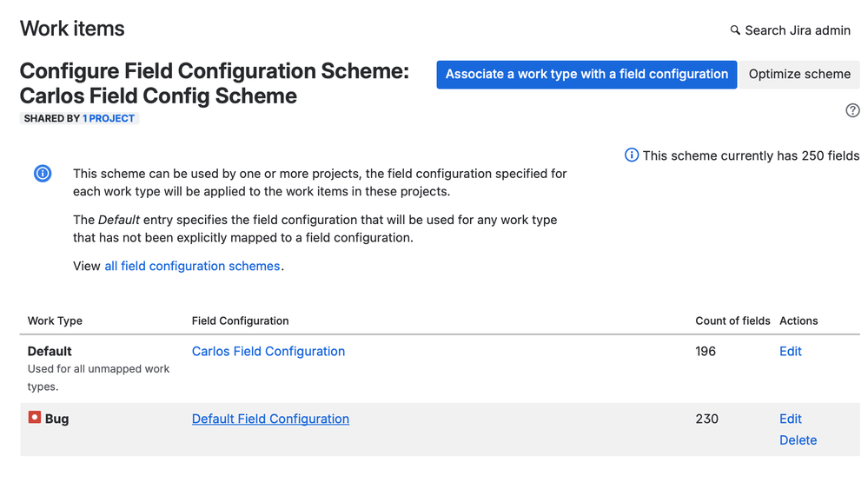This screenshot has width=868, height=482.
Task: Click Associate a work type with a field configuration
Action: (x=586, y=75)
